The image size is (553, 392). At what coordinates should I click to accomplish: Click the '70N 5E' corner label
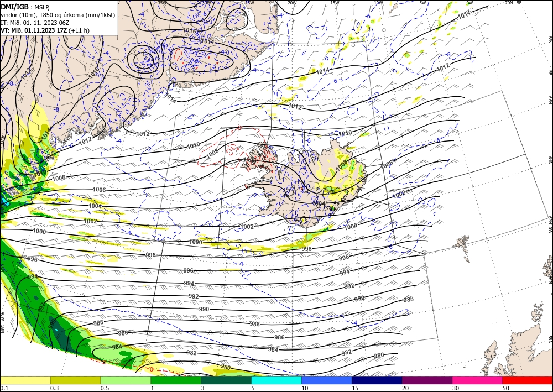pyautogui.click(x=513, y=3)
